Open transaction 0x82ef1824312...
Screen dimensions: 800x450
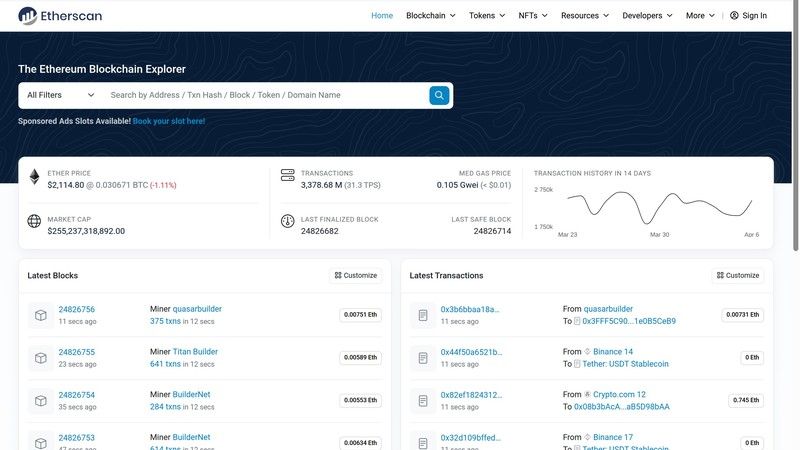pos(471,395)
